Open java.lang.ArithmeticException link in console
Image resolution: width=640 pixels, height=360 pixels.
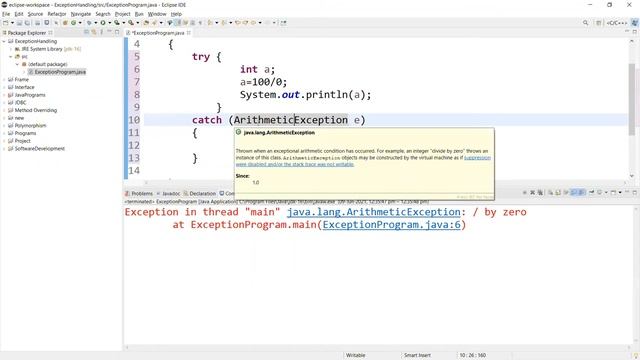pos(373,212)
